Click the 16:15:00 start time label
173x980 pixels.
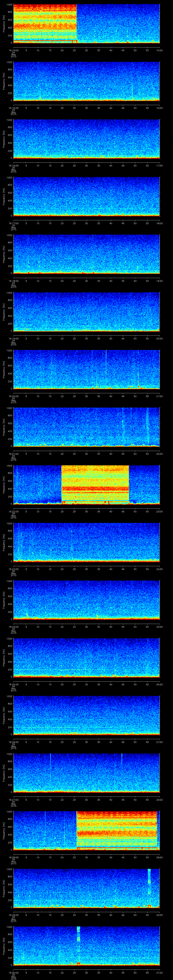click(13, 108)
